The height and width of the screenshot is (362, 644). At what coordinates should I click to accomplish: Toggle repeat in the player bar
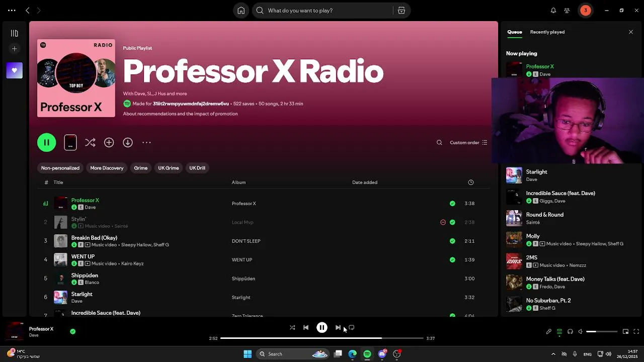pos(352,327)
